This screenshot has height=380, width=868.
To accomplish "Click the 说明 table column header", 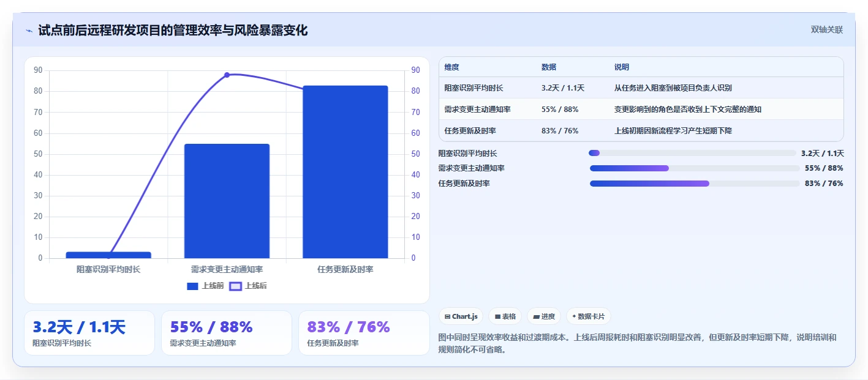I will 622,67.
